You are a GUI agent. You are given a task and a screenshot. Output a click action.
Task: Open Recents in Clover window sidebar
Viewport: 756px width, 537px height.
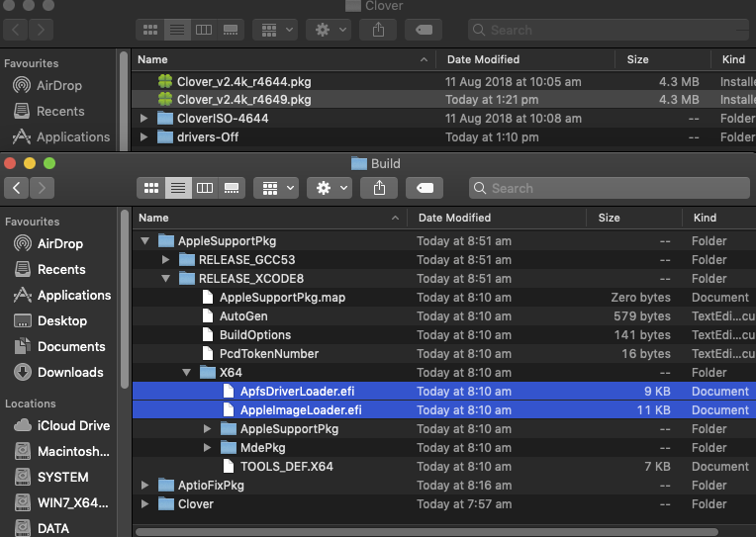coord(48,111)
